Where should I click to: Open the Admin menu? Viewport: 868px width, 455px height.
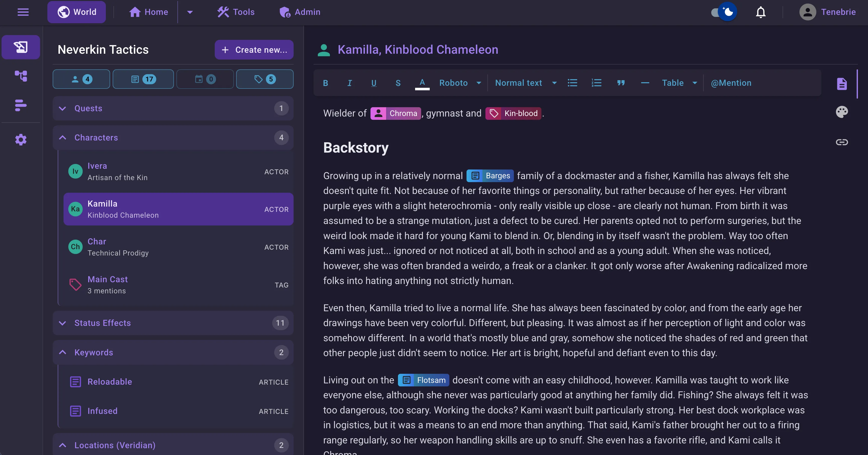coord(300,12)
